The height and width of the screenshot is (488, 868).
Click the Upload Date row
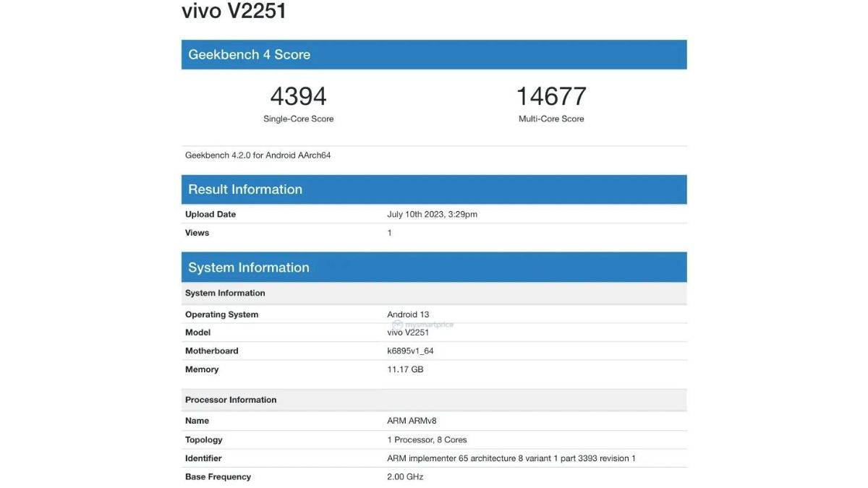tap(210, 213)
